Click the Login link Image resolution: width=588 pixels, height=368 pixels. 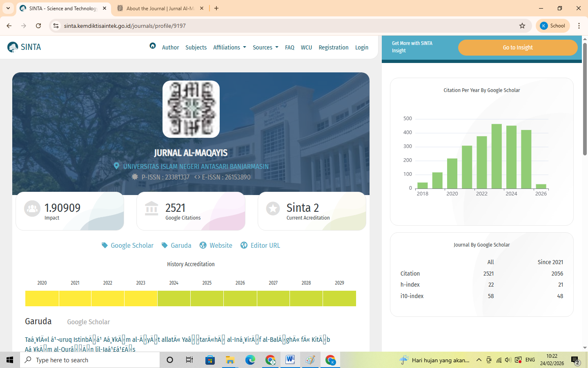362,47
